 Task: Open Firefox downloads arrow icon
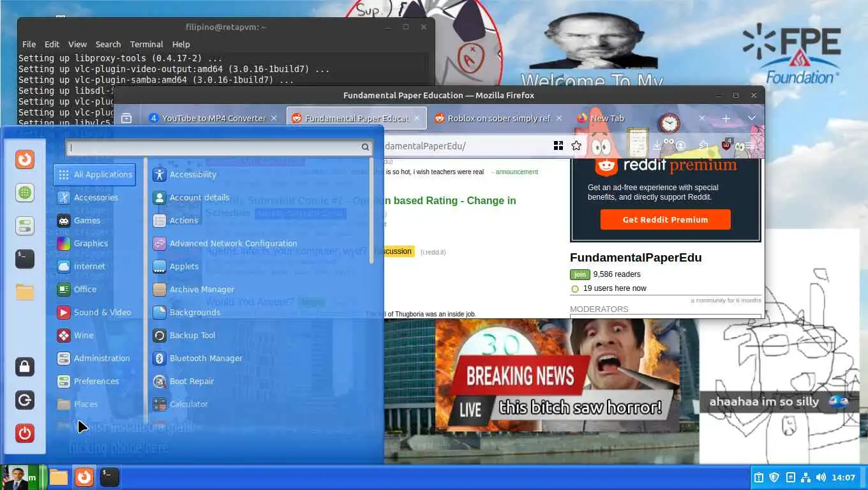tap(657, 146)
